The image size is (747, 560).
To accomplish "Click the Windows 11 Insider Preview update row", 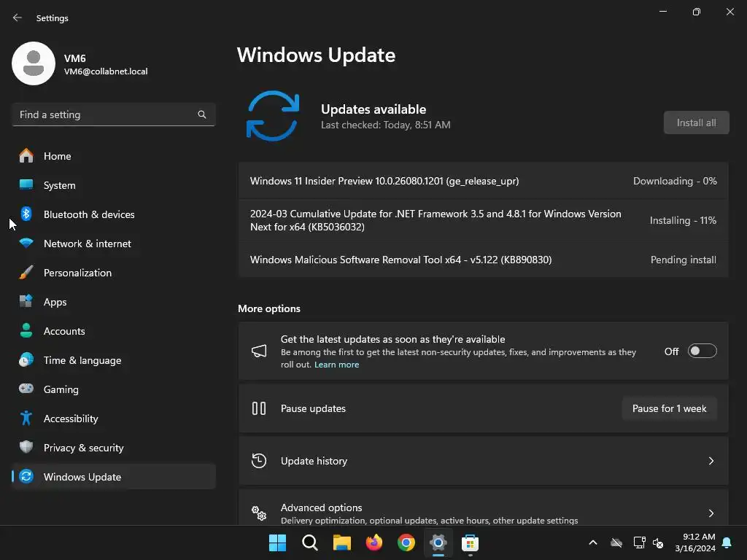I will tap(483, 181).
